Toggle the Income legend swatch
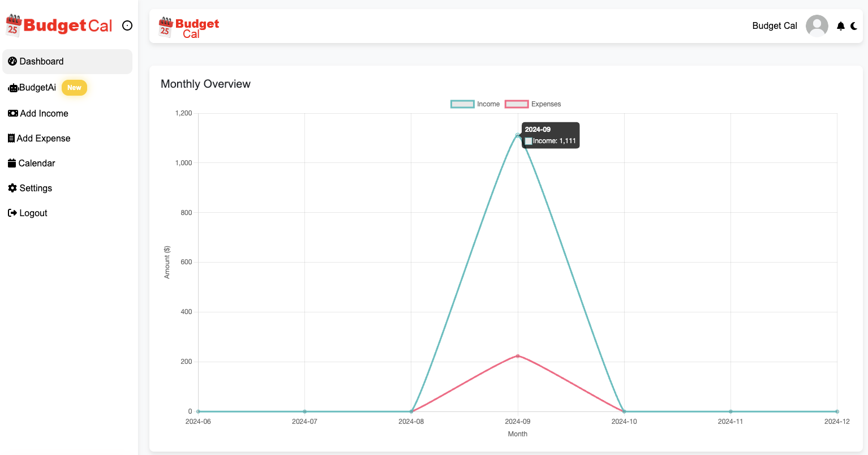Screen dimensions: 868x455 (462, 104)
